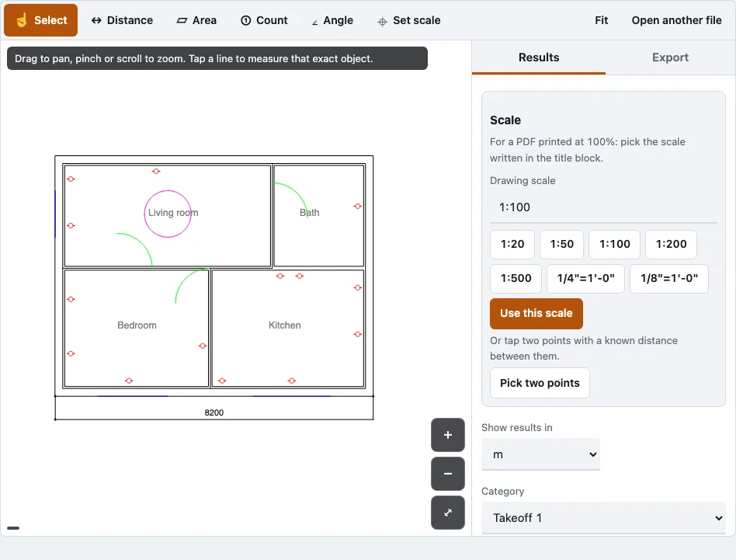Switch to the Results tab
This screenshot has height=560, width=736.
coord(538,57)
